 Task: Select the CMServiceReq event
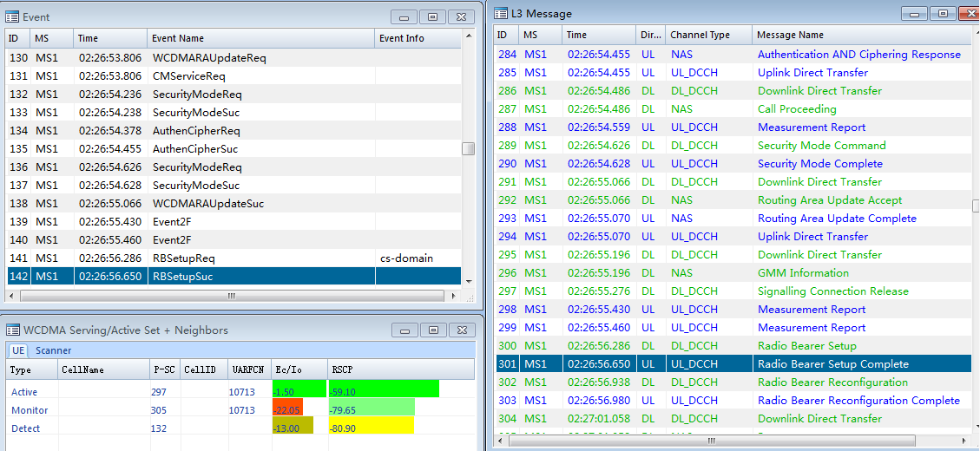coord(233,76)
